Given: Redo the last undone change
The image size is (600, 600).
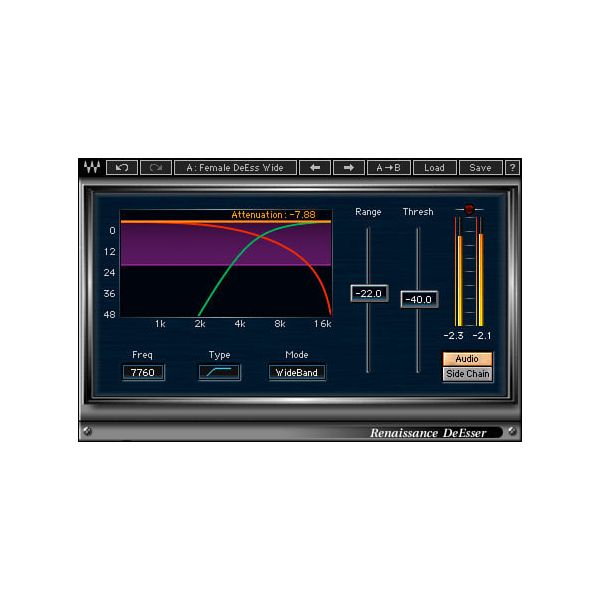Looking at the screenshot, I should tap(155, 168).
